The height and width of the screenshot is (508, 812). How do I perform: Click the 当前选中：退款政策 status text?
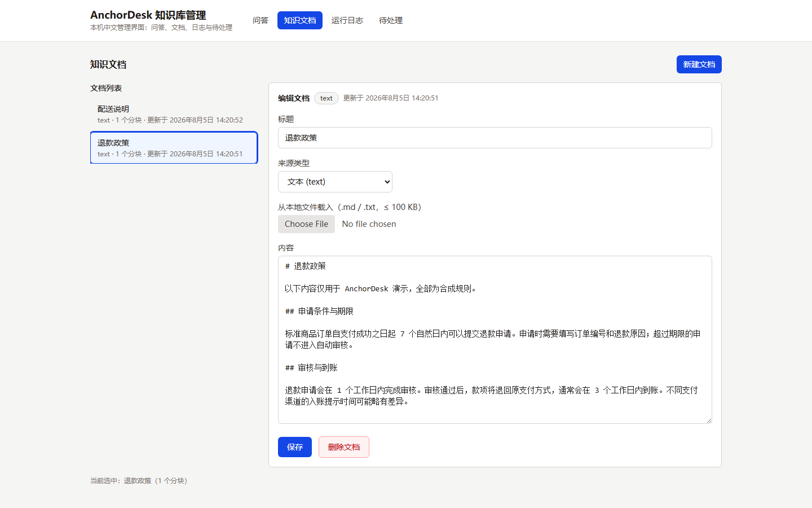point(139,481)
